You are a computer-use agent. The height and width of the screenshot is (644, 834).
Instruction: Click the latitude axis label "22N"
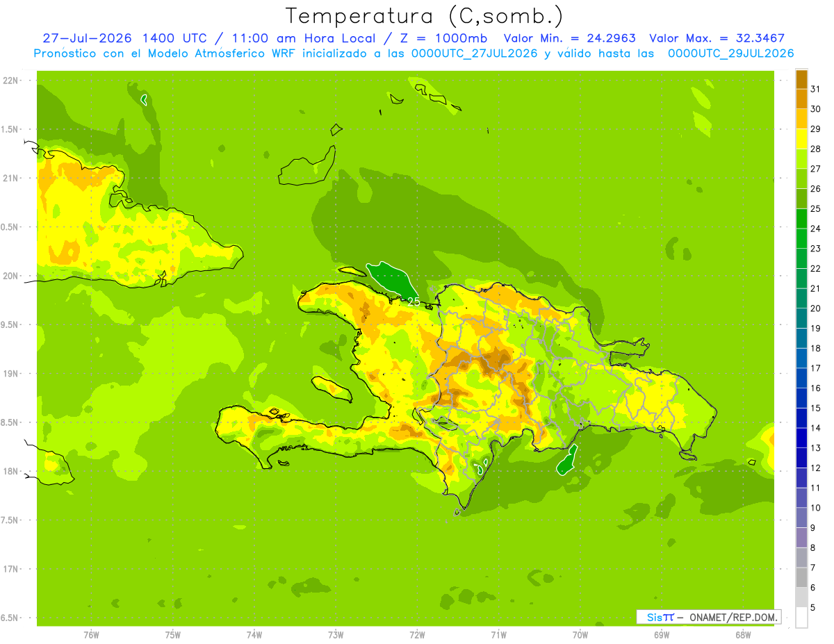click(x=9, y=81)
